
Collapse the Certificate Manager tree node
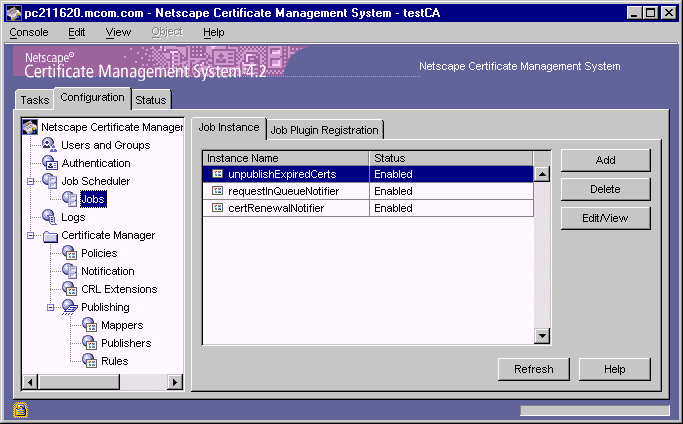[x=30, y=235]
